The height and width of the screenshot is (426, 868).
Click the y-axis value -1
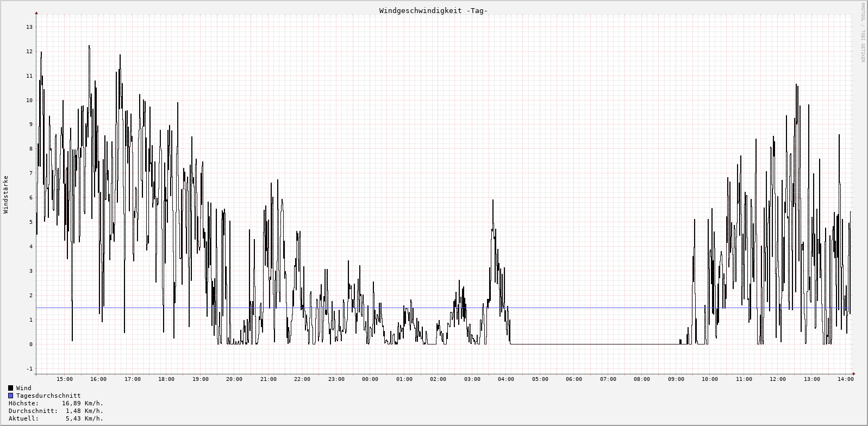point(29,369)
